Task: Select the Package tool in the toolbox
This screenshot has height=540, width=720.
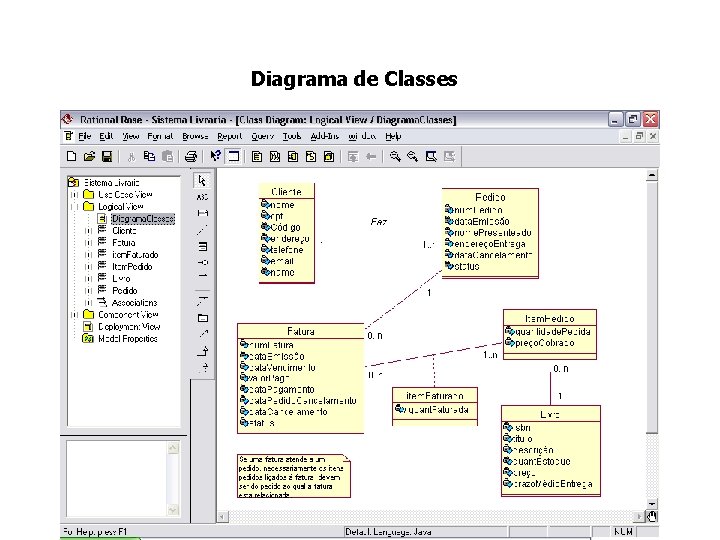Action: coord(202,318)
